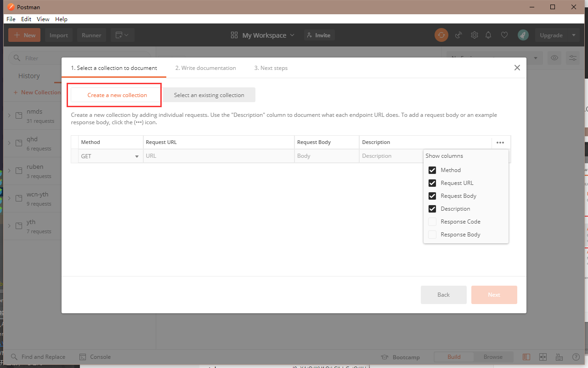
Task: Enable the Response Body column checkbox
Action: (x=432, y=235)
